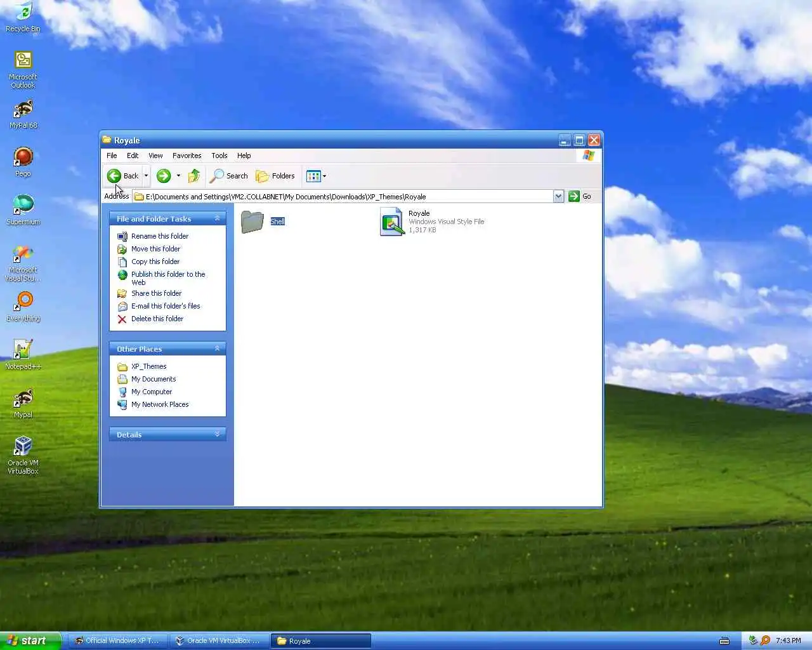Image resolution: width=812 pixels, height=650 pixels.
Task: Open the Back history dropdown arrow
Action: click(147, 176)
